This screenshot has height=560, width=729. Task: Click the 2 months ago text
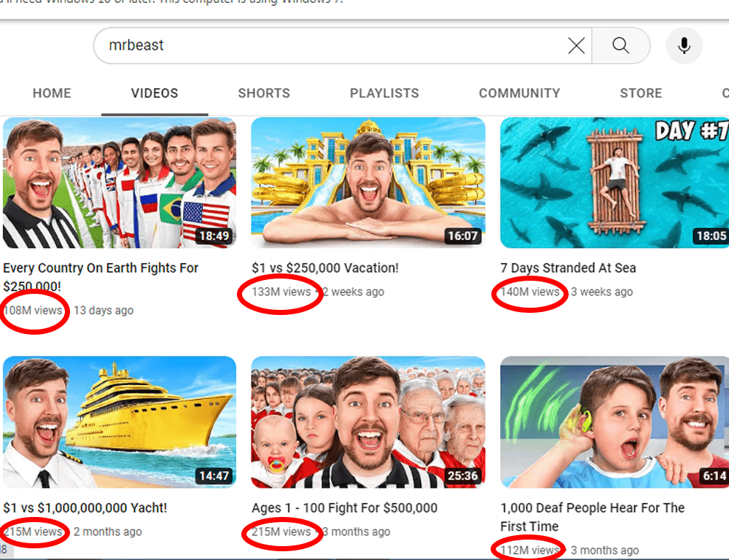(x=108, y=532)
